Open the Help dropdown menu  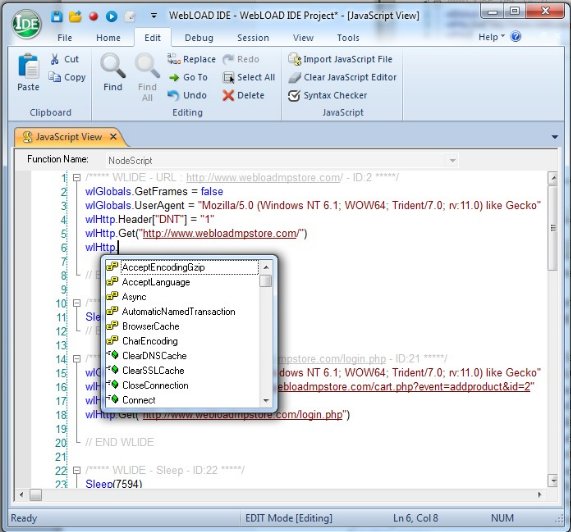(492, 37)
